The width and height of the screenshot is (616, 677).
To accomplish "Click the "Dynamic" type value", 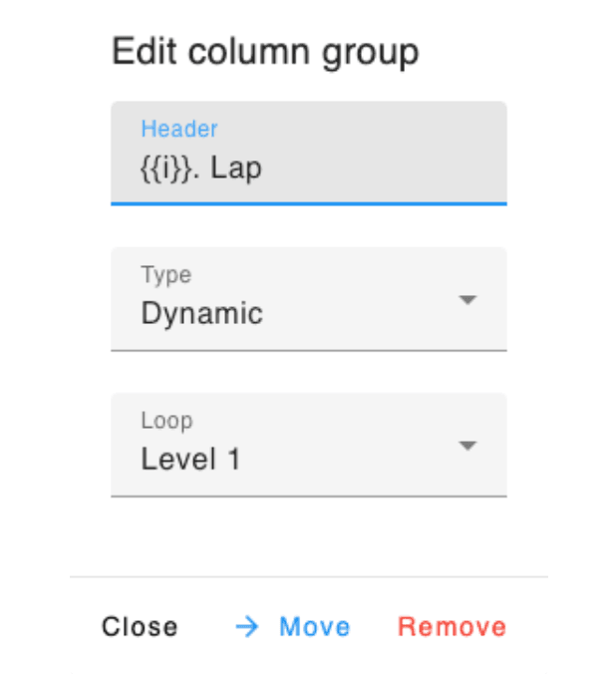I will point(201,313).
